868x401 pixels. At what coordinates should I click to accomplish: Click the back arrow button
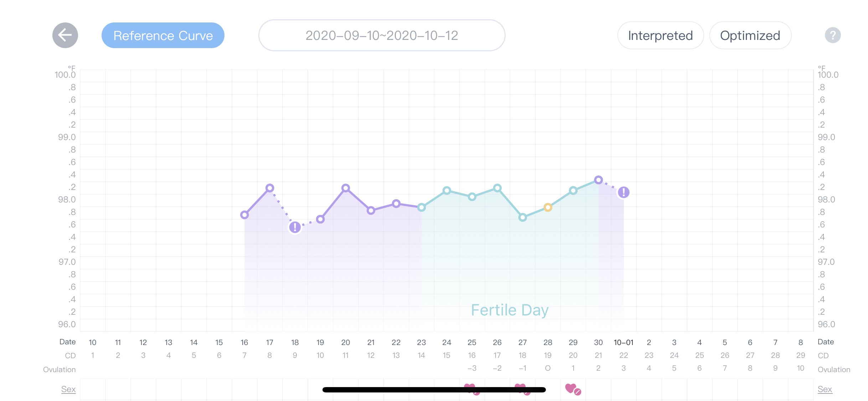tap(65, 35)
